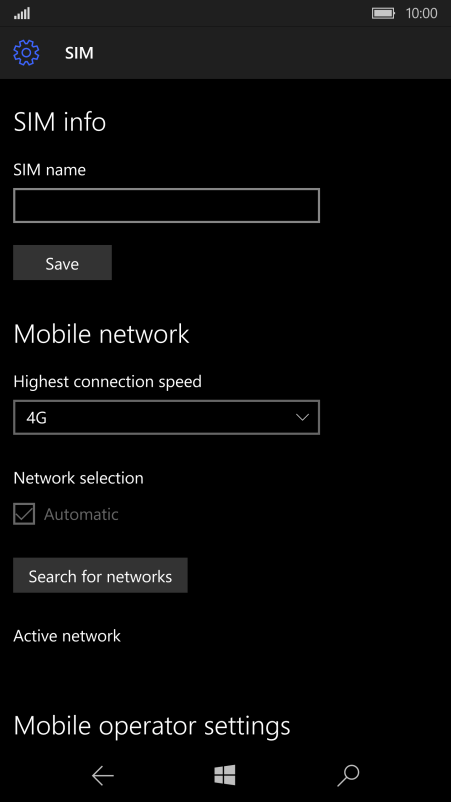451x802 pixels.
Task: Click the Active network label
Action: [67, 636]
